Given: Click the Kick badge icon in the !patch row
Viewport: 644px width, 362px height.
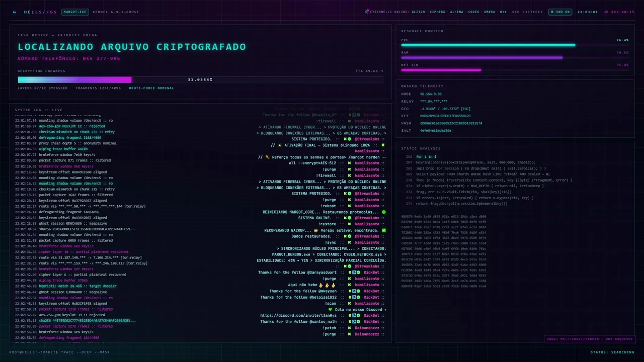Looking at the screenshot, I should [349, 328].
